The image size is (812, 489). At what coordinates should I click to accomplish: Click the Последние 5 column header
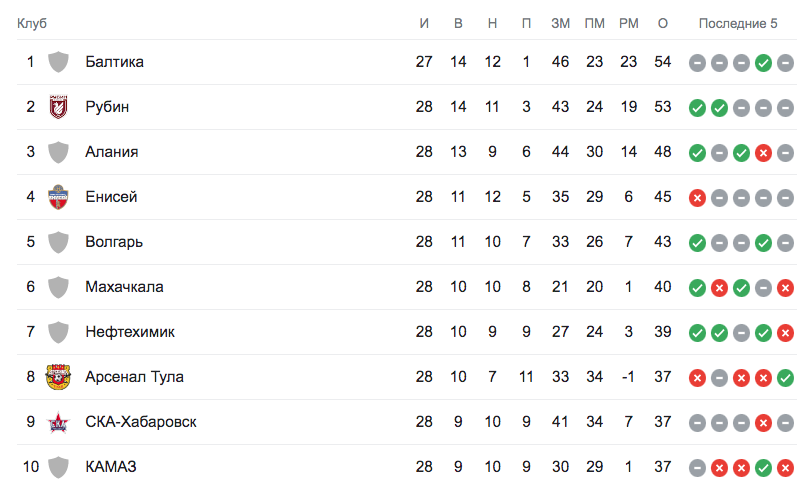point(737,23)
